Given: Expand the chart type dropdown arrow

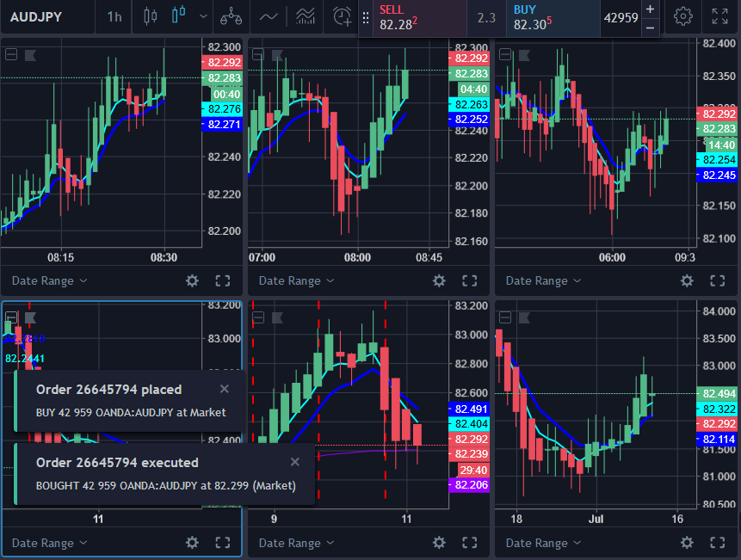Looking at the screenshot, I should 202,16.
